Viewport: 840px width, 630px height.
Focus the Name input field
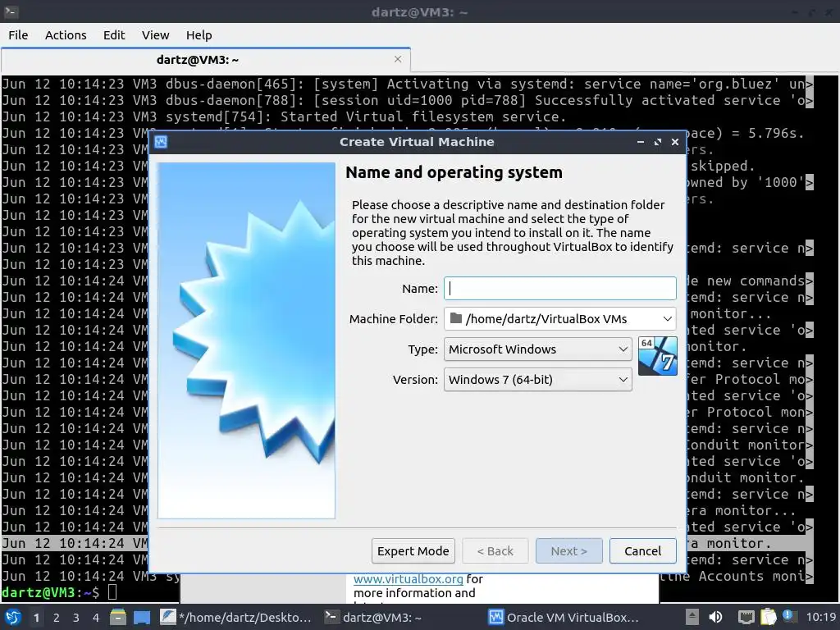coord(559,288)
